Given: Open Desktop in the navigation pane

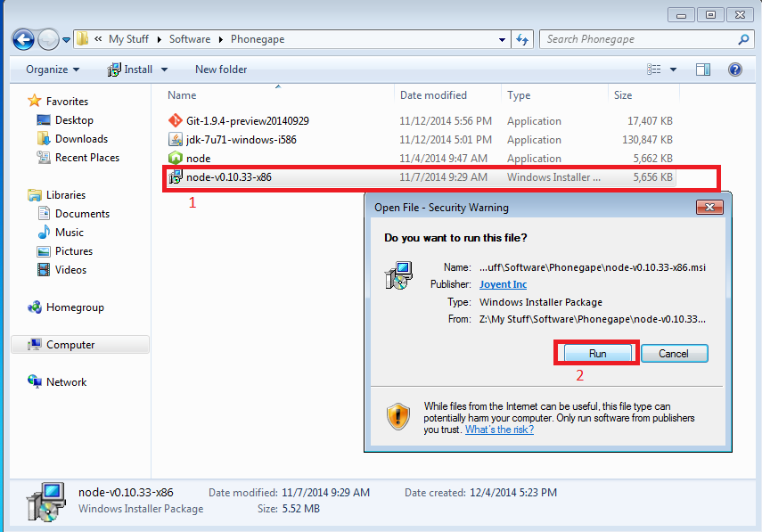Looking at the screenshot, I should (x=74, y=120).
